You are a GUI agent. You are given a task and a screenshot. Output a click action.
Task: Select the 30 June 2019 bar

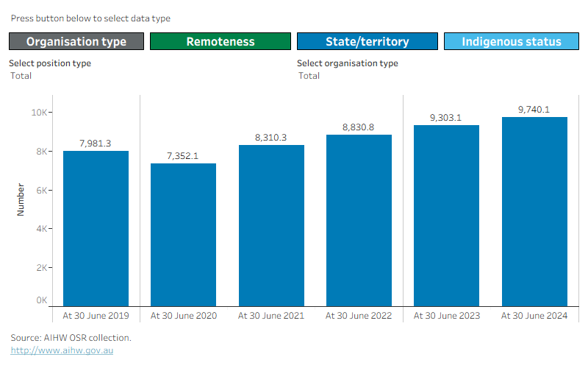(96, 228)
